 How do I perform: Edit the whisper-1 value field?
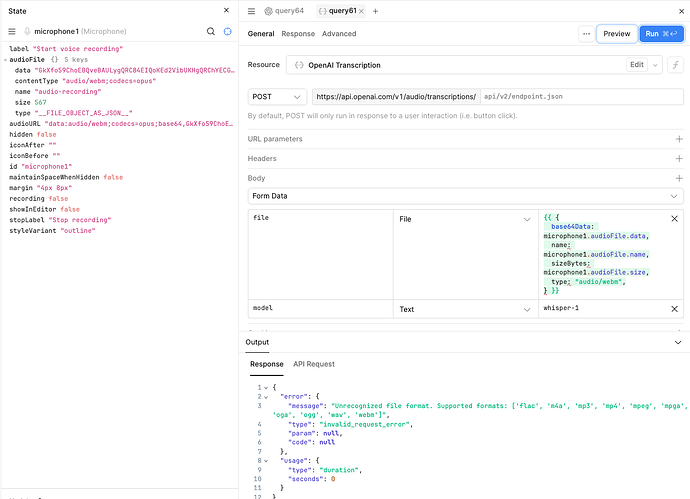pyautogui.click(x=603, y=308)
